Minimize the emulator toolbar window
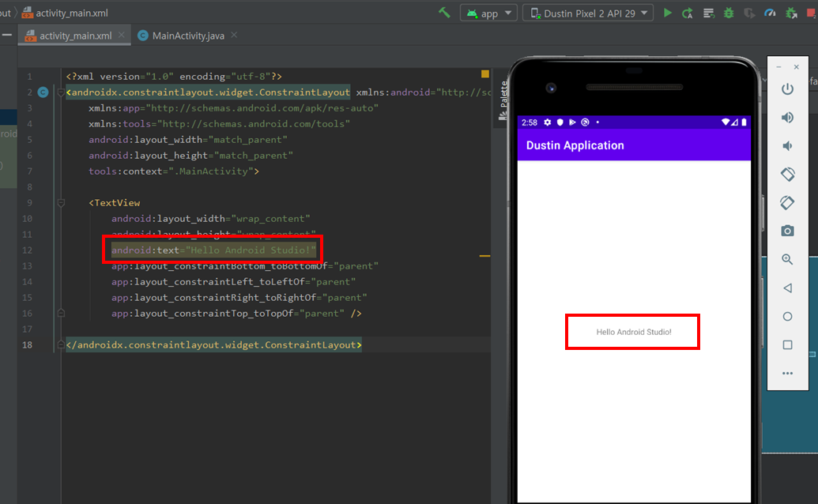Viewport: 818px width, 504px height. pyautogui.click(x=778, y=66)
